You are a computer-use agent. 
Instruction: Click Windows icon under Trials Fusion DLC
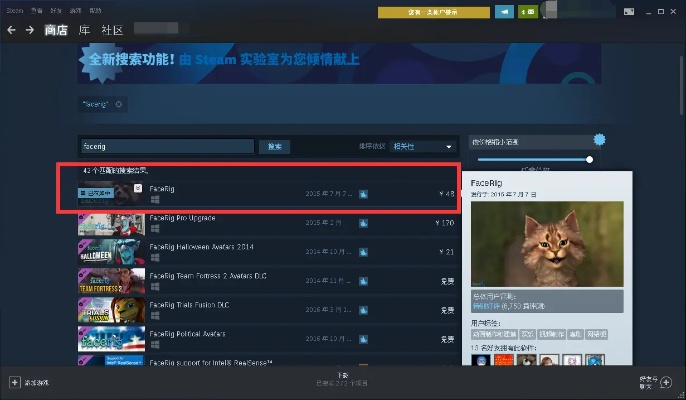pos(154,316)
